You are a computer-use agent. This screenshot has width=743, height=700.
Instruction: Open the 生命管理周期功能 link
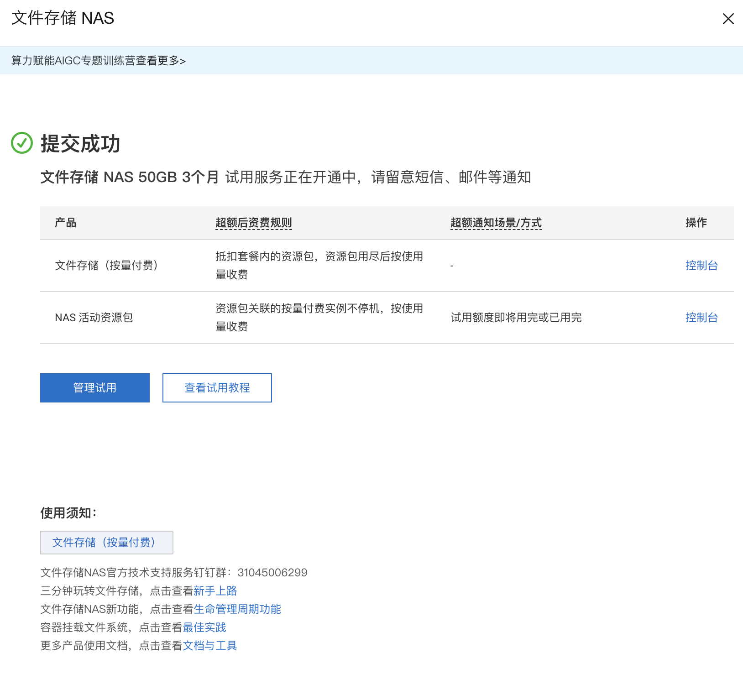(x=237, y=609)
